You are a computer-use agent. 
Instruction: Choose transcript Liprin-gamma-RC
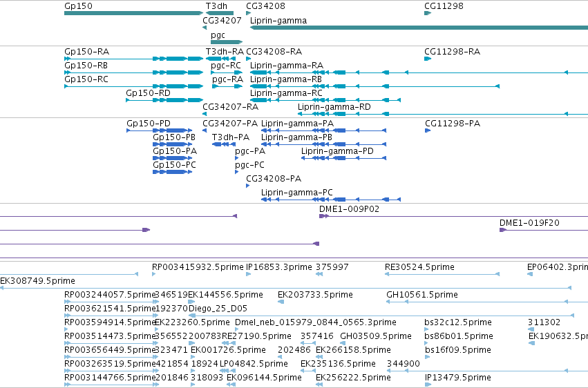286,93
